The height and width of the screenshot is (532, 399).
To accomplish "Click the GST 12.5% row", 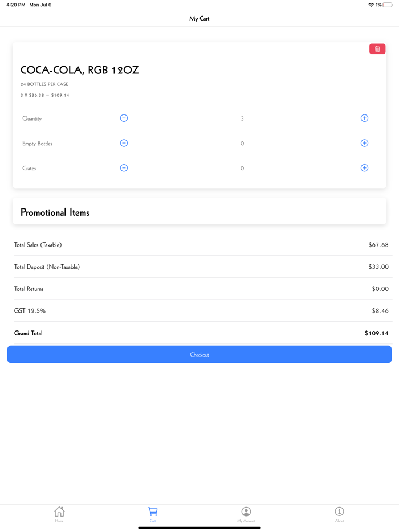I will coord(199,311).
